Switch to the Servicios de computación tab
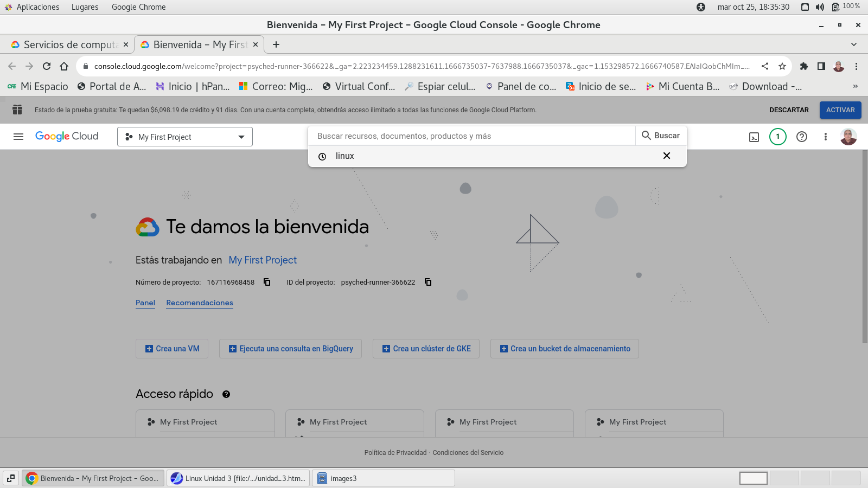868x488 pixels. tap(69, 44)
